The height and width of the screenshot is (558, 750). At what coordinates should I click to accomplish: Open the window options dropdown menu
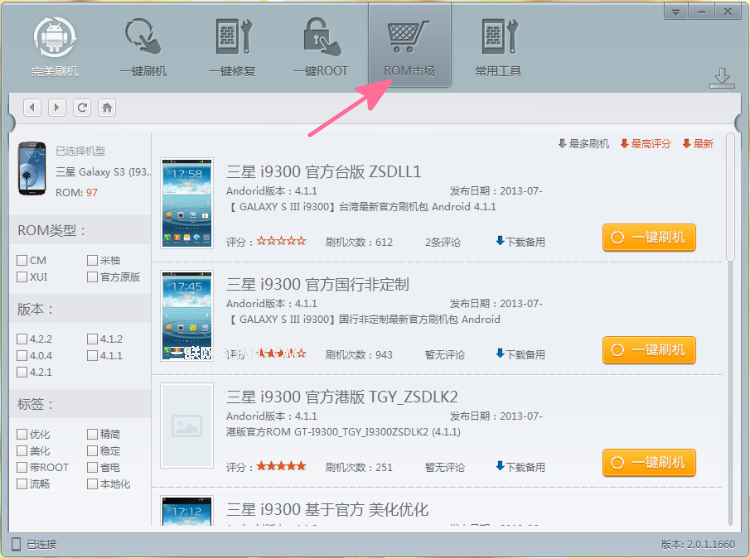676,11
